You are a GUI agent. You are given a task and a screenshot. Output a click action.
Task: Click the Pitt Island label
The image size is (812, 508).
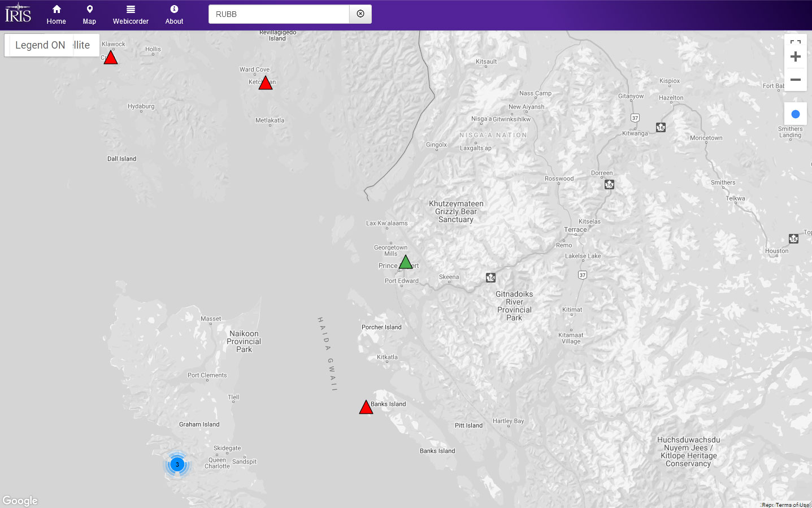468,425
